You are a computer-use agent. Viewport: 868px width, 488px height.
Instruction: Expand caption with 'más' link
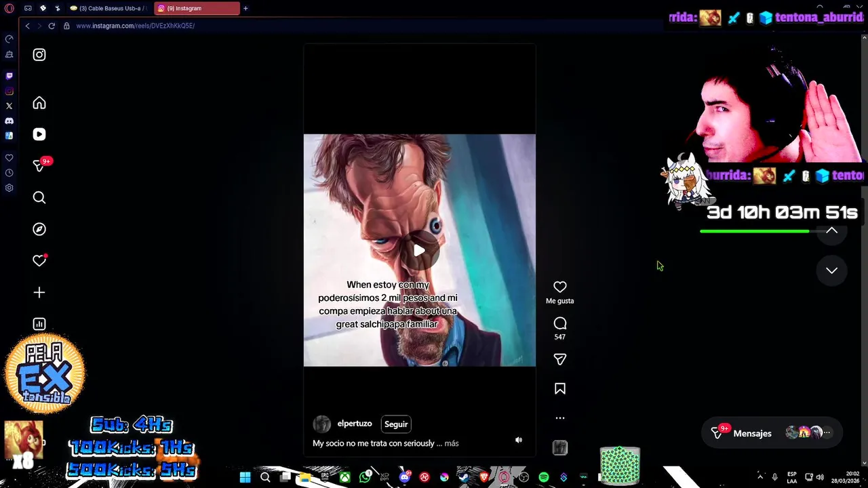(452, 443)
